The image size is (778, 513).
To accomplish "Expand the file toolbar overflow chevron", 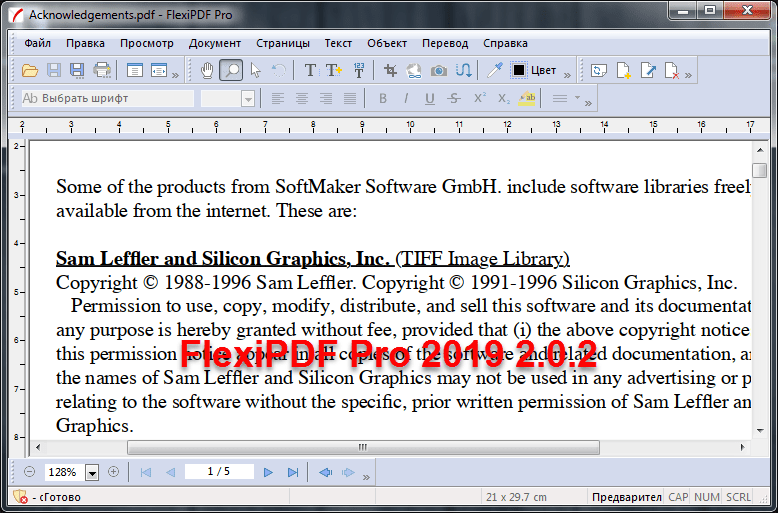I will click(175, 75).
